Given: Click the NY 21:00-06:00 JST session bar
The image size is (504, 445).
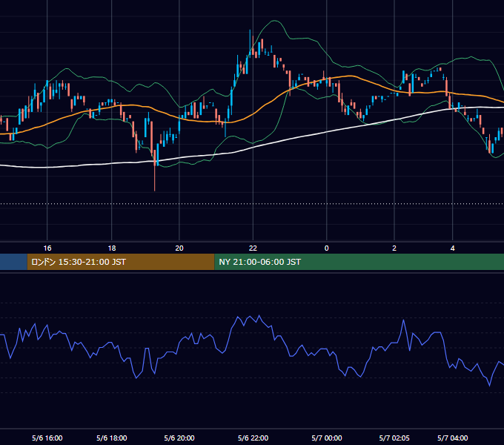Looking at the screenshot, I should (359, 262).
